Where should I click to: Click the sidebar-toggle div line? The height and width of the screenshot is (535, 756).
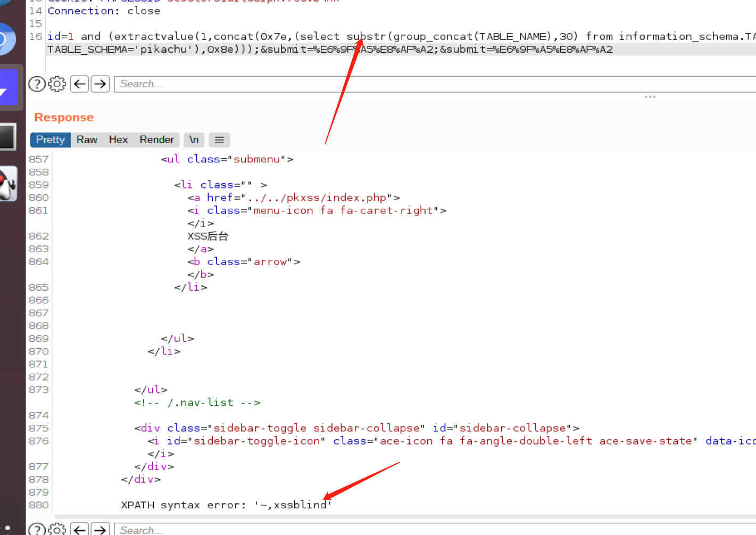(356, 428)
